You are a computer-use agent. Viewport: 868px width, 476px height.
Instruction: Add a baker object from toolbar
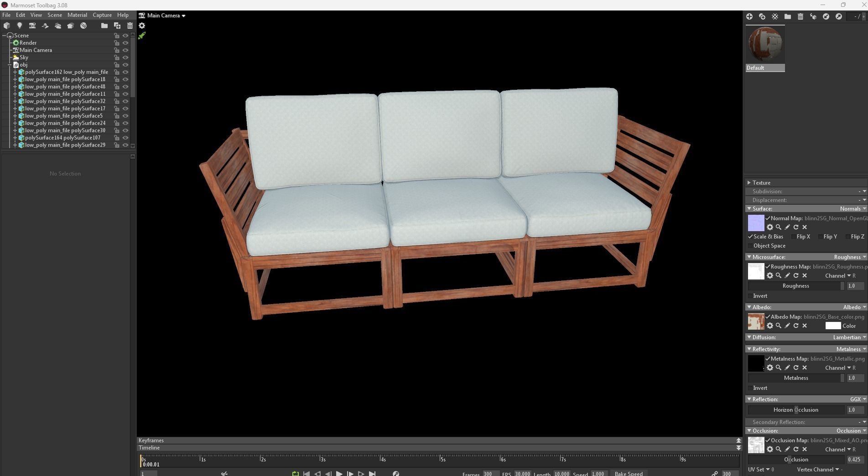(71, 26)
